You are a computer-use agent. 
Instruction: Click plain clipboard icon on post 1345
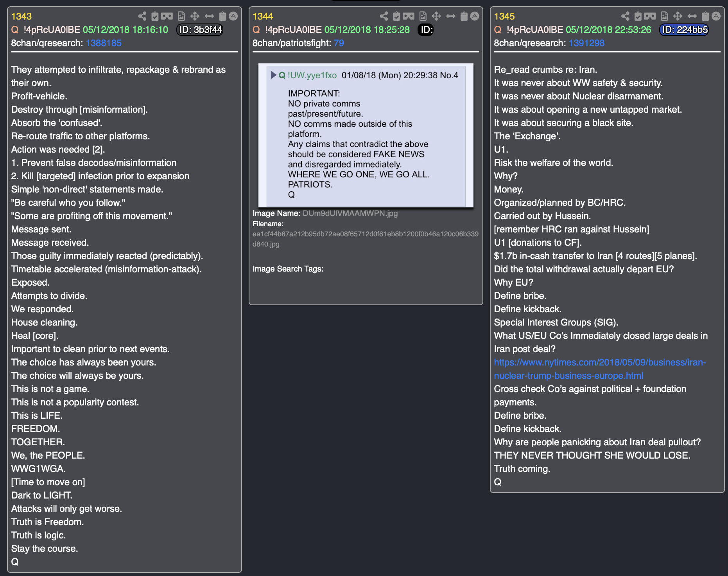705,16
